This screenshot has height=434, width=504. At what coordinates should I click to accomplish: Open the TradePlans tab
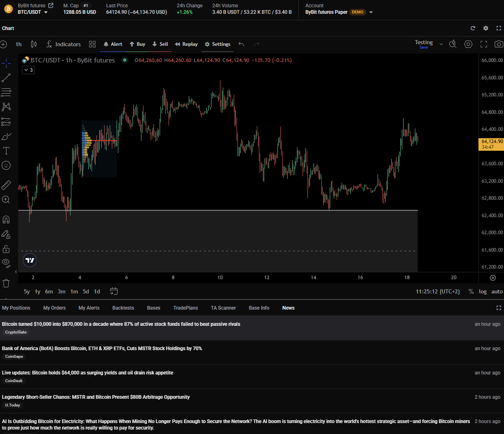point(186,308)
